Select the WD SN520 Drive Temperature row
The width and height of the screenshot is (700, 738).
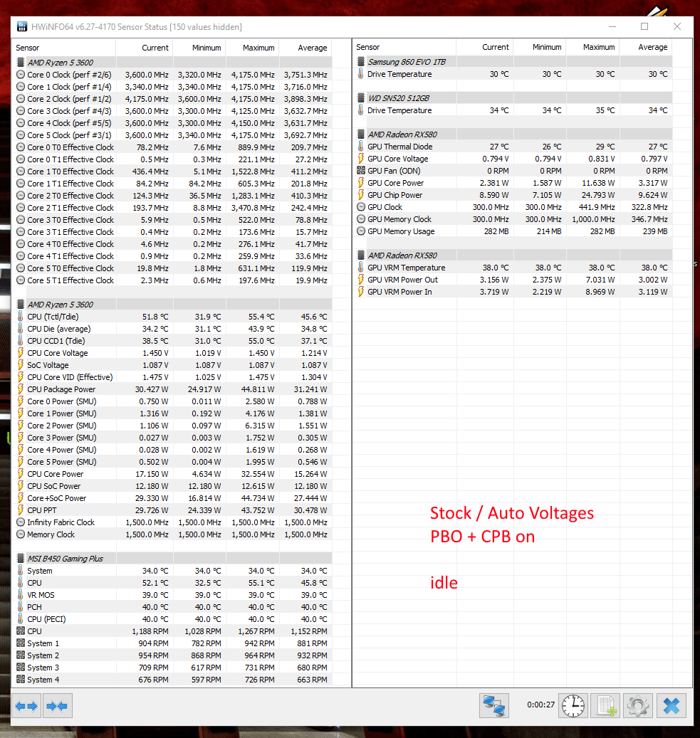[x=513, y=110]
